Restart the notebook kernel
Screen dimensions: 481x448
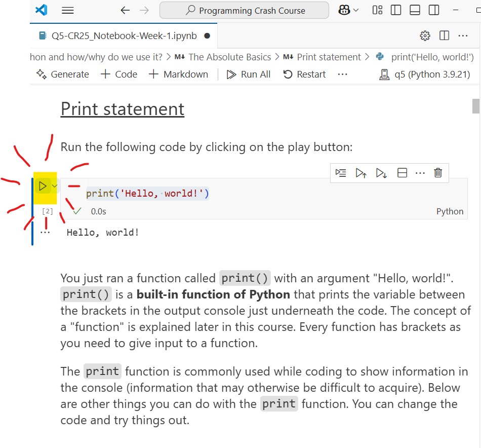click(x=304, y=74)
